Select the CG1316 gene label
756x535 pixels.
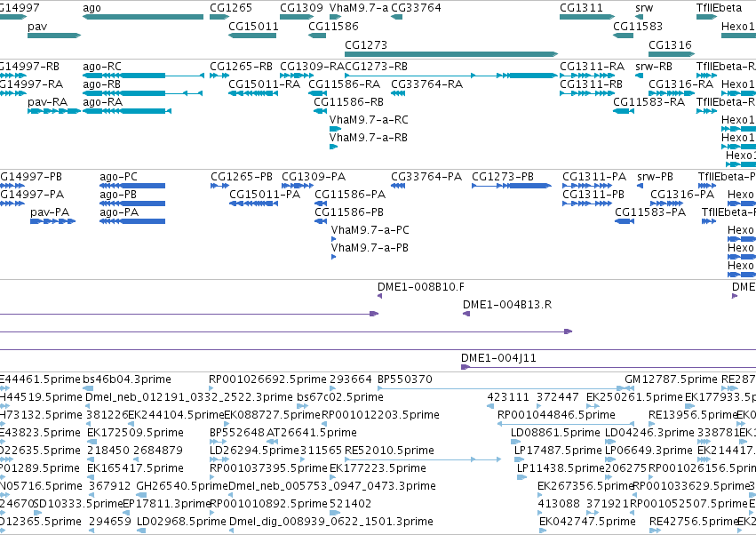(670, 44)
